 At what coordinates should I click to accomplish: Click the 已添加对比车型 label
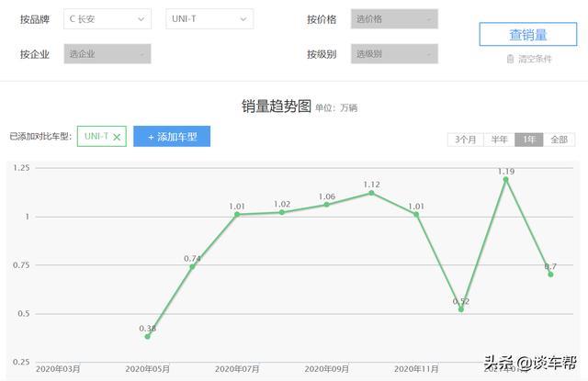[x=40, y=137]
